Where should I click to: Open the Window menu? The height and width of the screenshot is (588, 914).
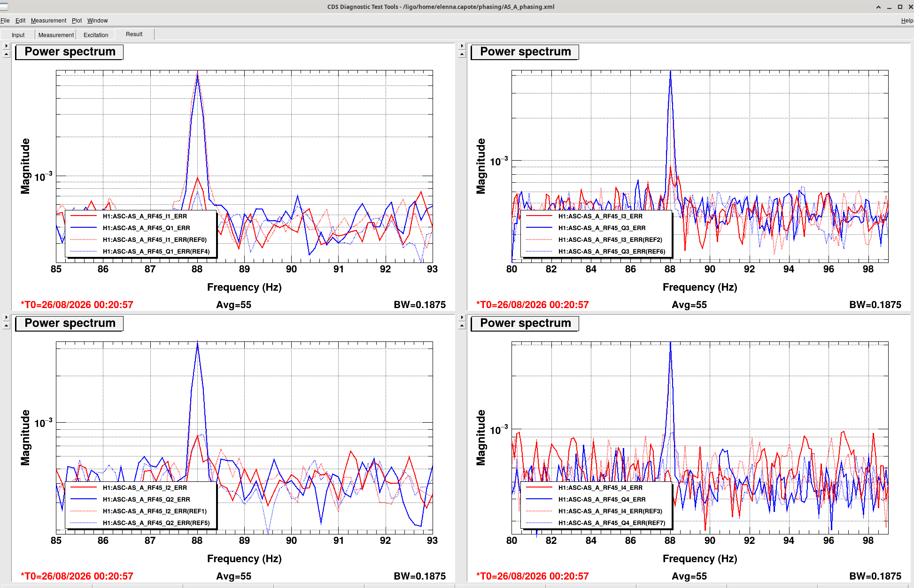[97, 21]
